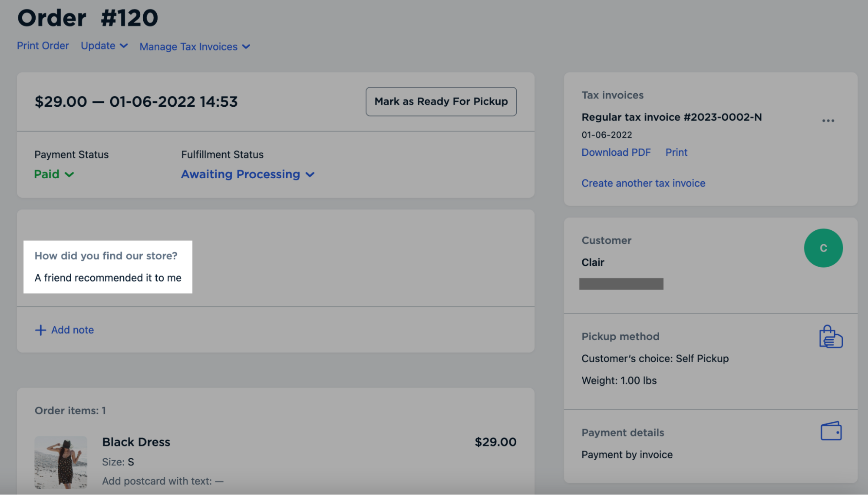Create another tax invoice

click(643, 183)
